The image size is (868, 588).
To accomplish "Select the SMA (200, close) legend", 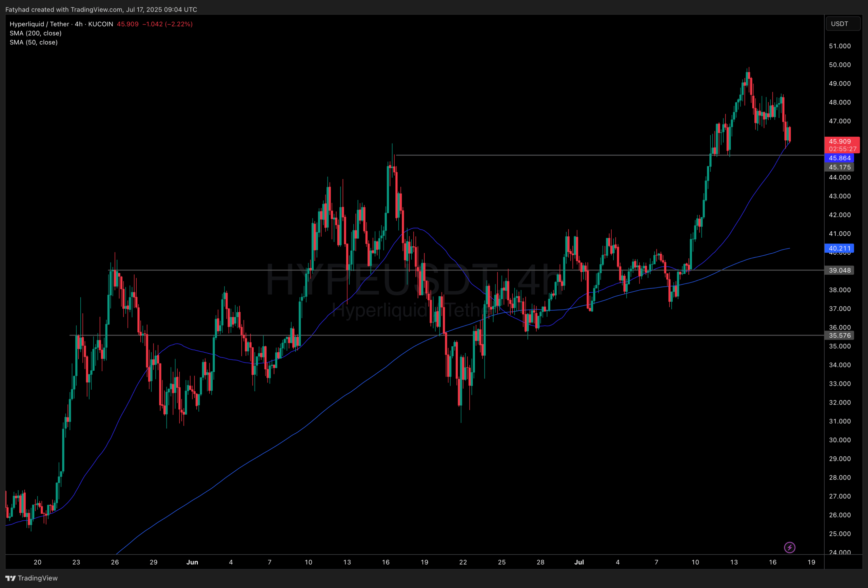I will point(36,33).
